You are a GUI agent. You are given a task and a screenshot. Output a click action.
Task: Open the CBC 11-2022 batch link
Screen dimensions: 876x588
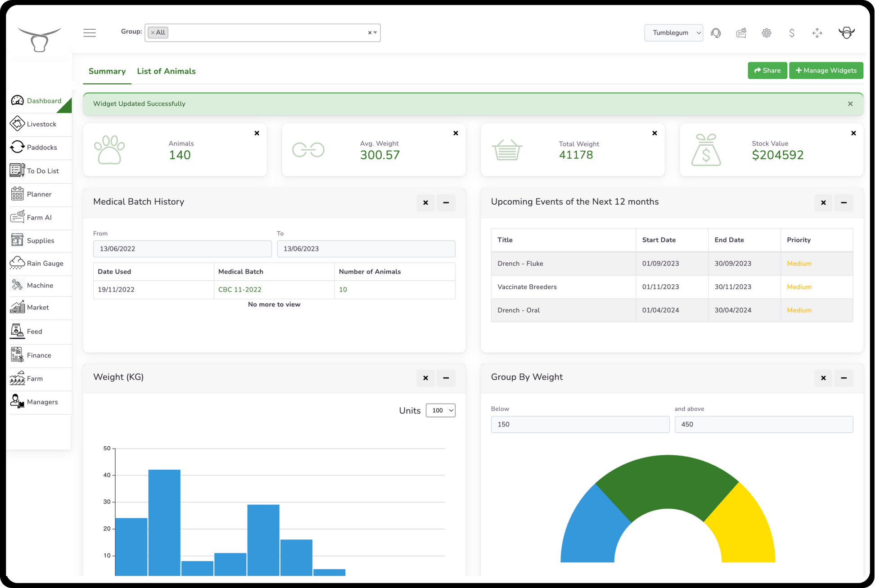(239, 290)
